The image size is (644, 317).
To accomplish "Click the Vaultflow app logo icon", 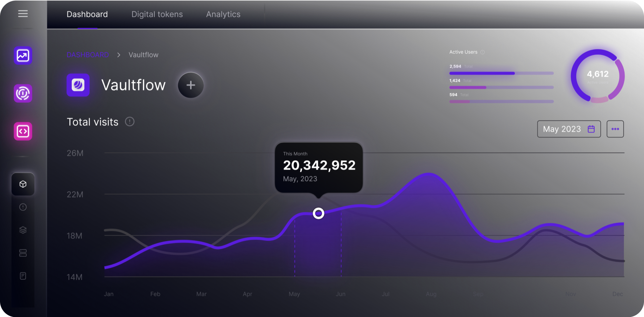I will coord(78,85).
